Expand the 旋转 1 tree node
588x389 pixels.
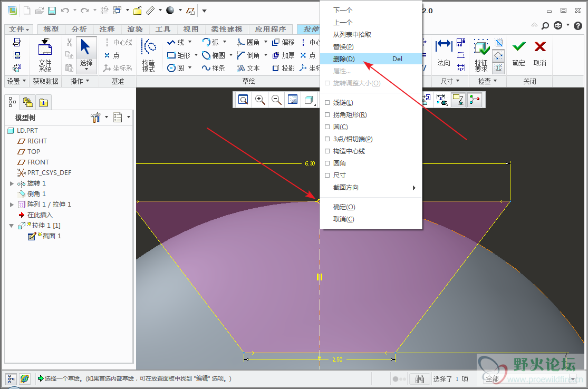click(12, 183)
